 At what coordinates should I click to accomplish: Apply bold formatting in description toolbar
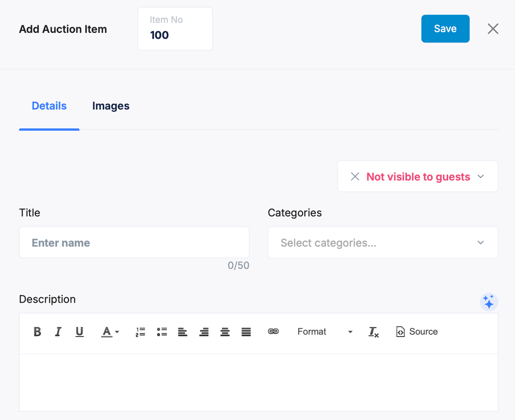click(x=37, y=332)
